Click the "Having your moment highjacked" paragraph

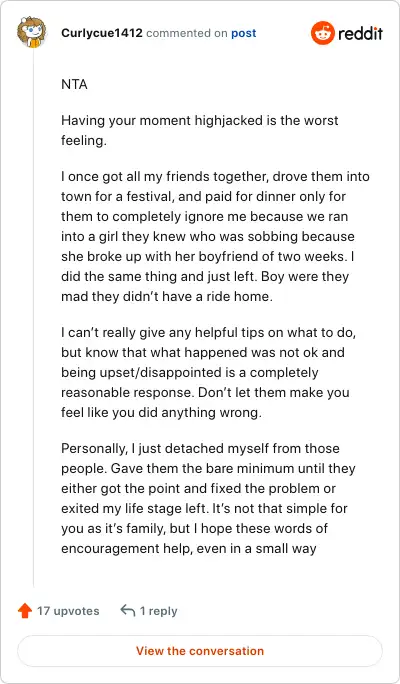coord(200,130)
